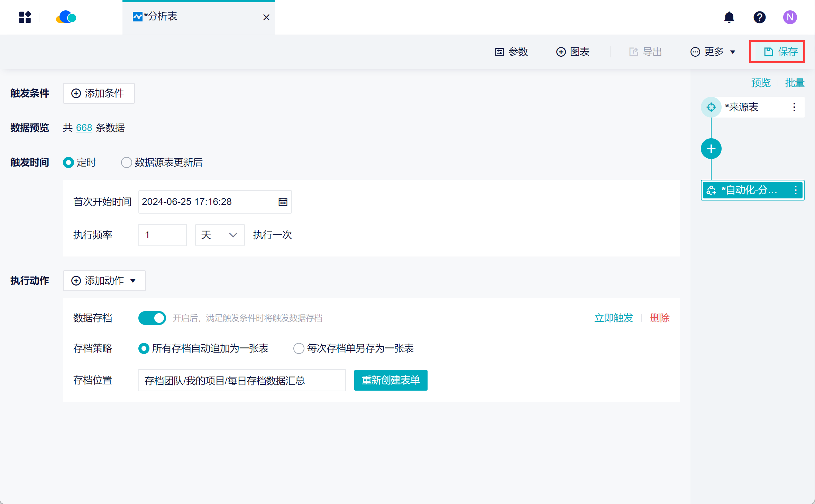Click the teal plus node button
Image resolution: width=815 pixels, height=504 pixels.
711,149
